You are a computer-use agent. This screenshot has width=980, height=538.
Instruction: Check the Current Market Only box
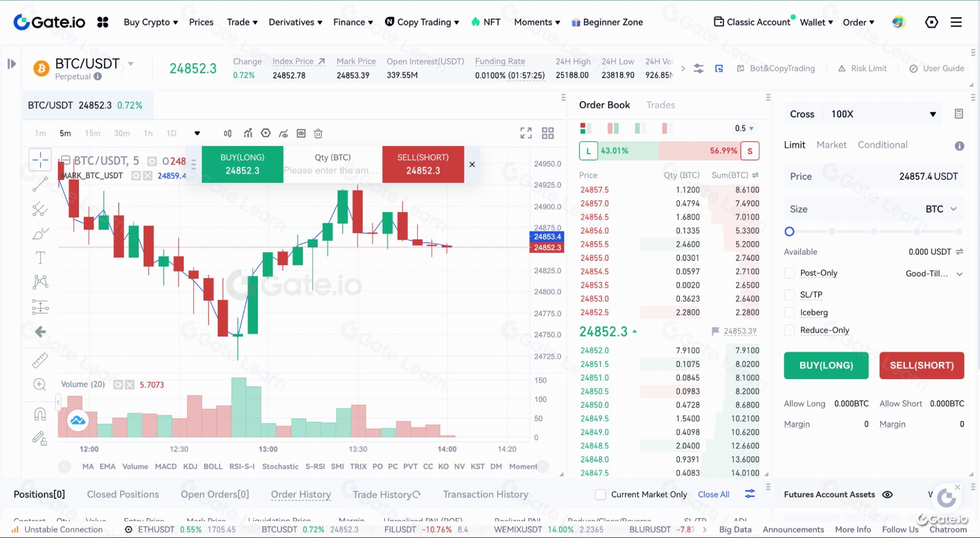(601, 494)
